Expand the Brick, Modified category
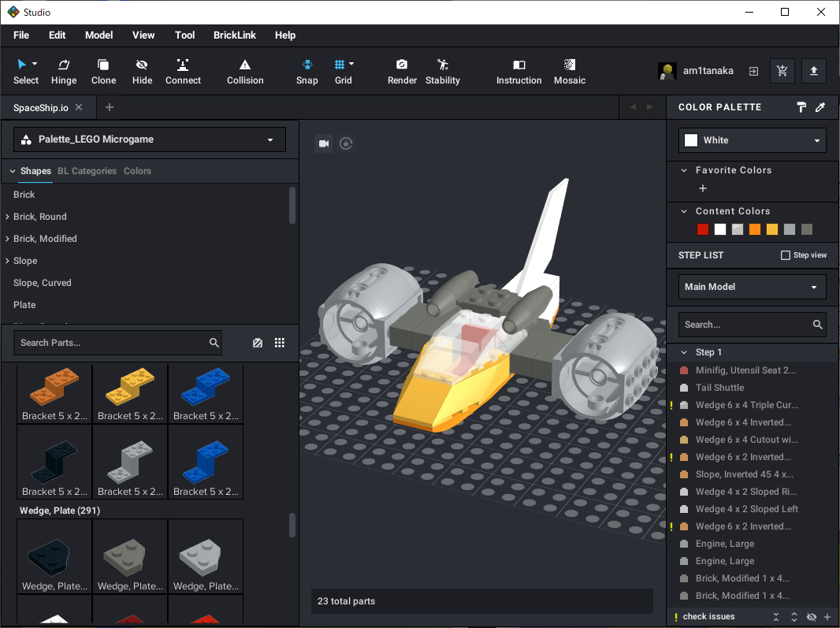 (8, 239)
